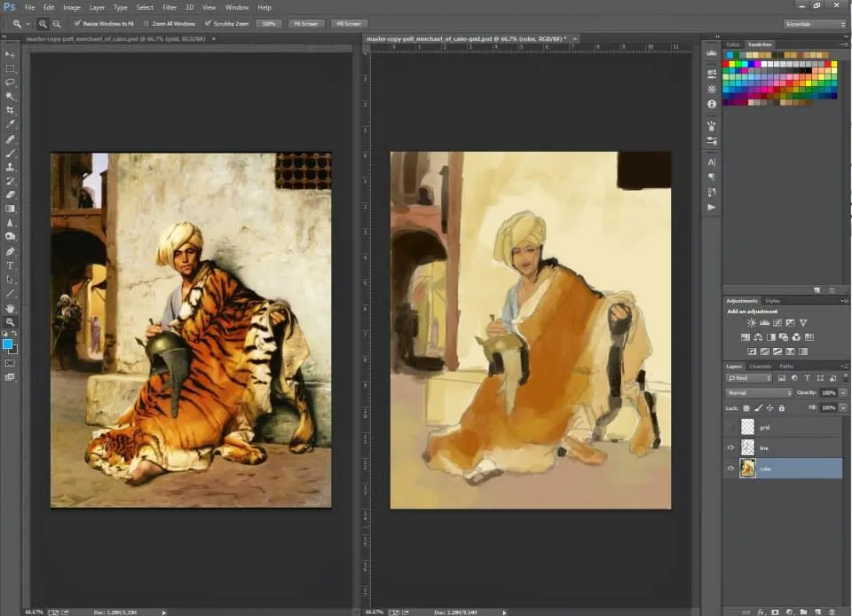Toggle Scrubby Zoom checkbox

[x=208, y=23]
